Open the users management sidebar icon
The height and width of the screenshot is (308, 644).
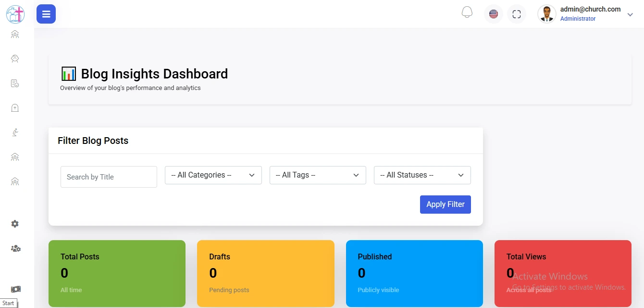(x=15, y=249)
